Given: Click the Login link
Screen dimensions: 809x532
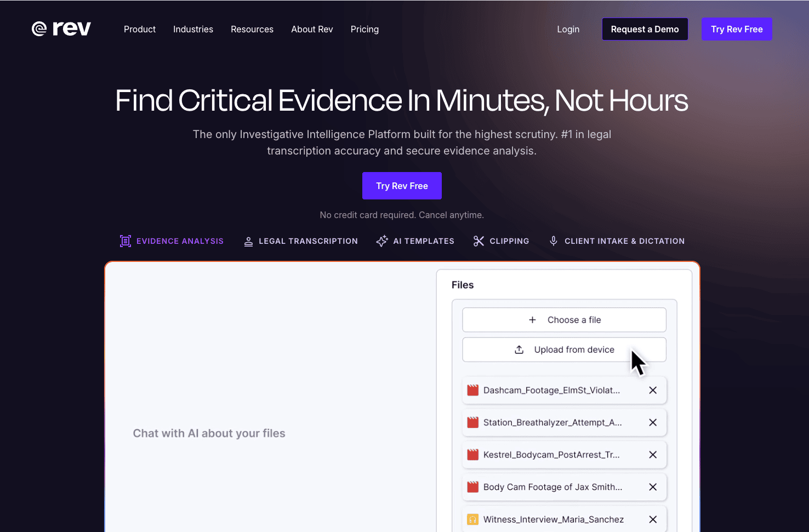Looking at the screenshot, I should [x=568, y=29].
